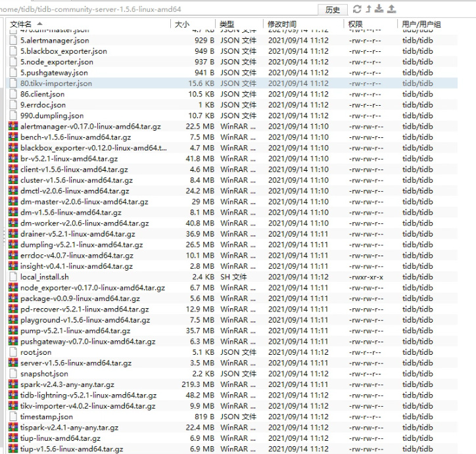The height and width of the screenshot is (454, 476).
Task: Select insight-v0.4.1-linux-amd64.tar.gz file name
Action: coord(76,266)
